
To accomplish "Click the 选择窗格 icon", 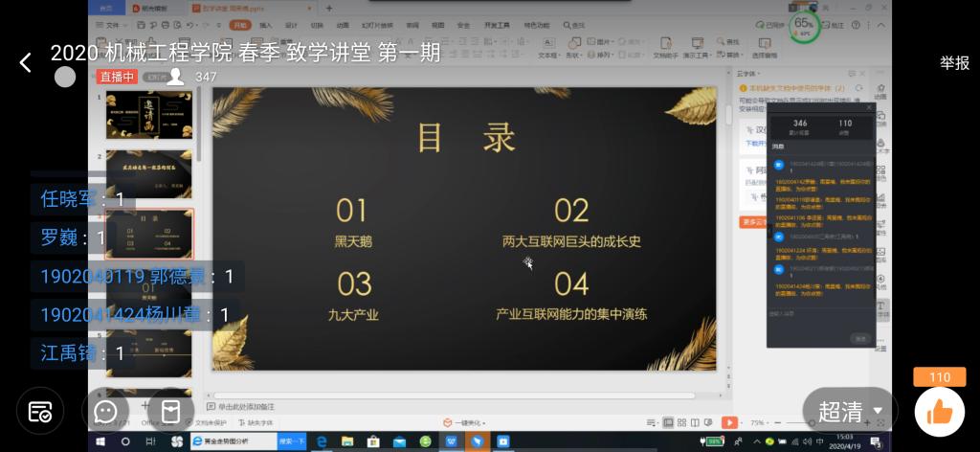I will click(765, 48).
